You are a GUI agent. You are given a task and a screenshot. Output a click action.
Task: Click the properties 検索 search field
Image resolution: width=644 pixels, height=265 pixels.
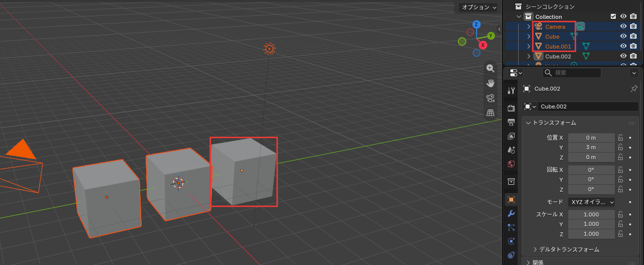click(x=571, y=73)
